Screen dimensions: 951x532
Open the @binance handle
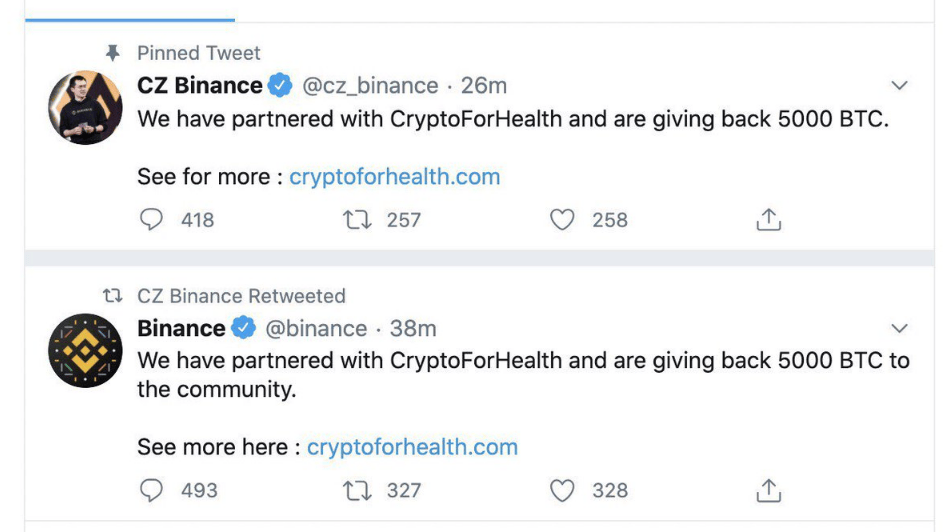pyautogui.click(x=315, y=328)
